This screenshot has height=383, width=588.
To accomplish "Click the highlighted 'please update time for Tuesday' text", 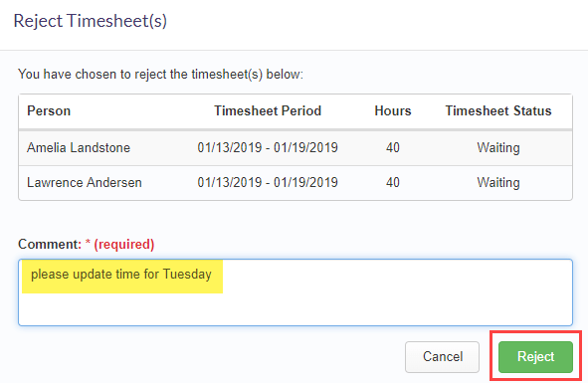I will pyautogui.click(x=121, y=275).
